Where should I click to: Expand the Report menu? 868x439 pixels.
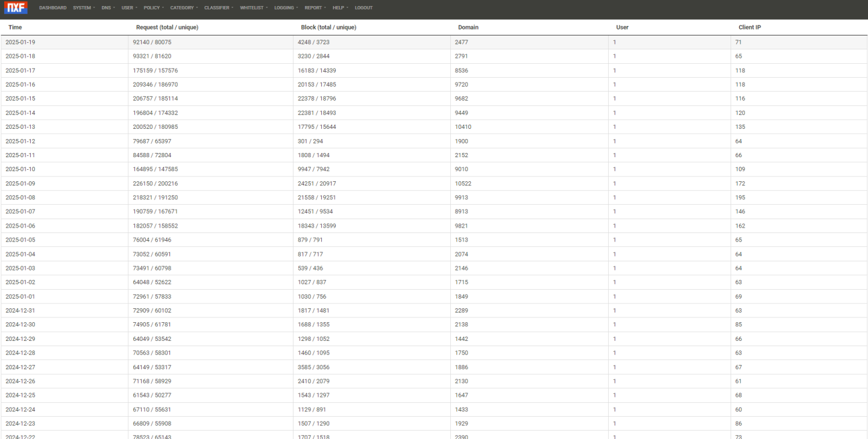315,8
